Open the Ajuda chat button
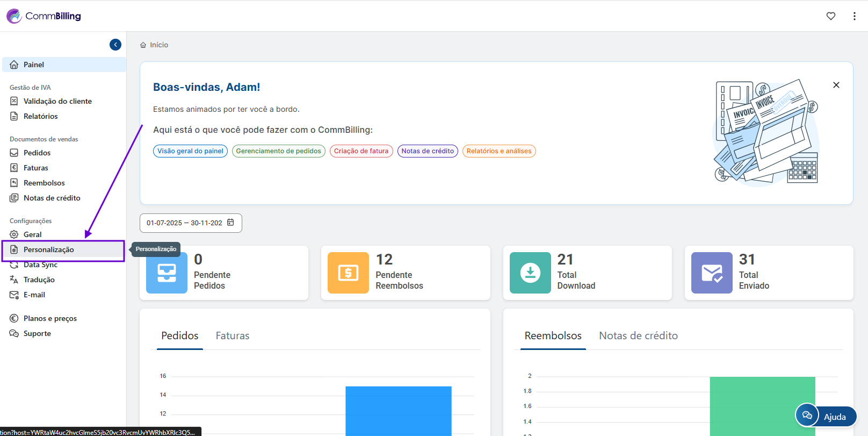 click(826, 416)
